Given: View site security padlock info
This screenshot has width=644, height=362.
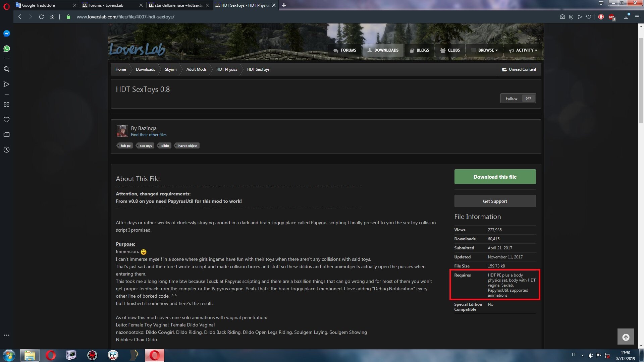Looking at the screenshot, I should (x=68, y=17).
